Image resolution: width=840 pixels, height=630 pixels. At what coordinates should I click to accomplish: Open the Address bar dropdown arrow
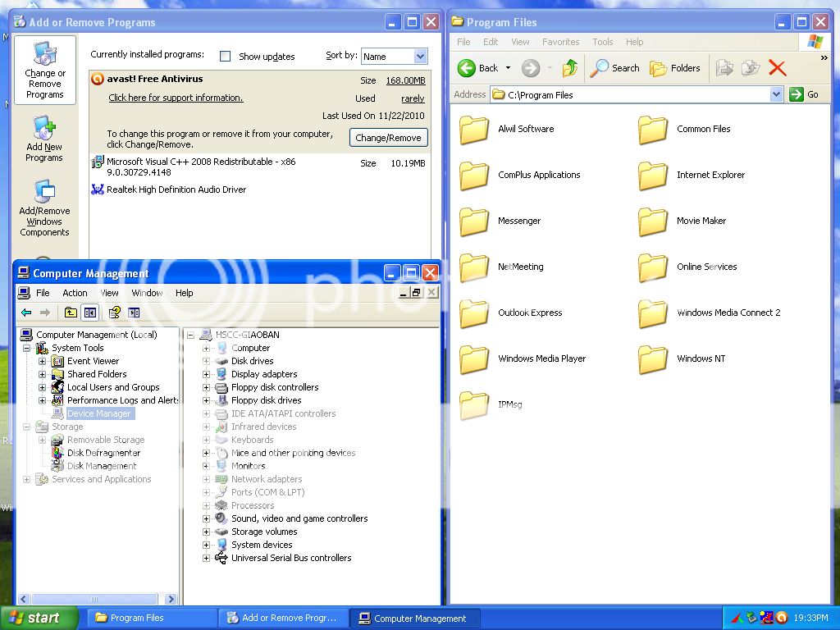(x=776, y=95)
